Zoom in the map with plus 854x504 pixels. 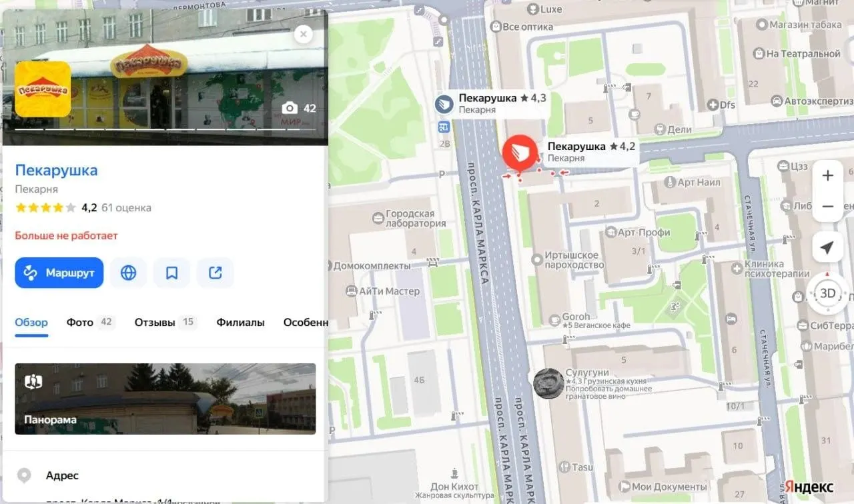[x=828, y=176]
